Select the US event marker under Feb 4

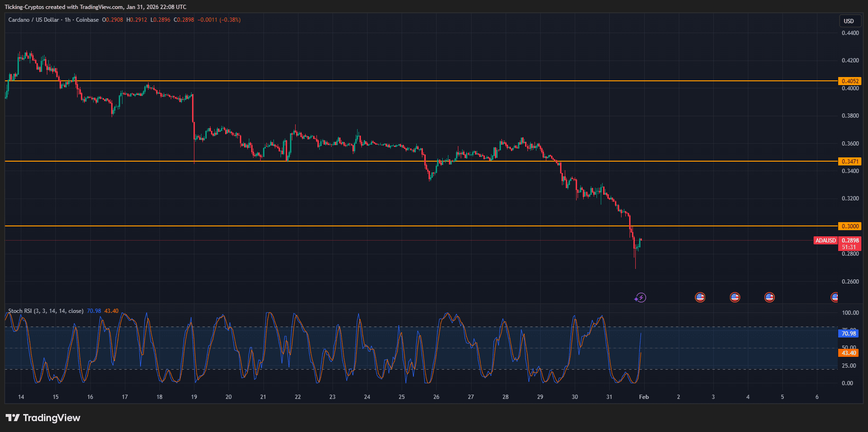coord(769,297)
